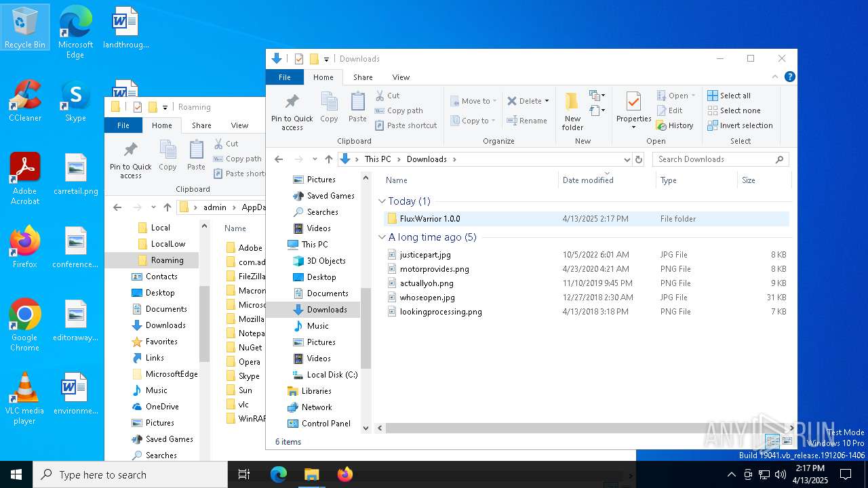Click Select all in ribbon
This screenshot has height=488, width=868.
point(729,96)
